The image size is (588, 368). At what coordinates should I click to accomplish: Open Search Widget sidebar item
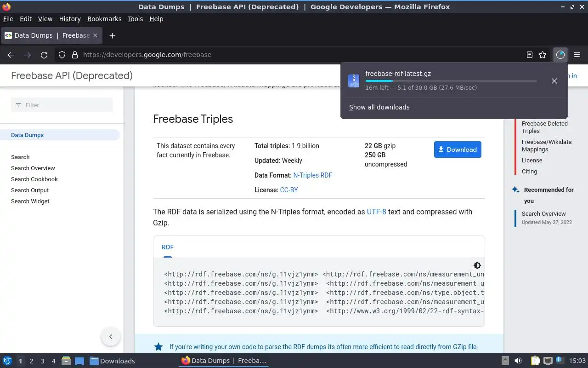pos(30,201)
